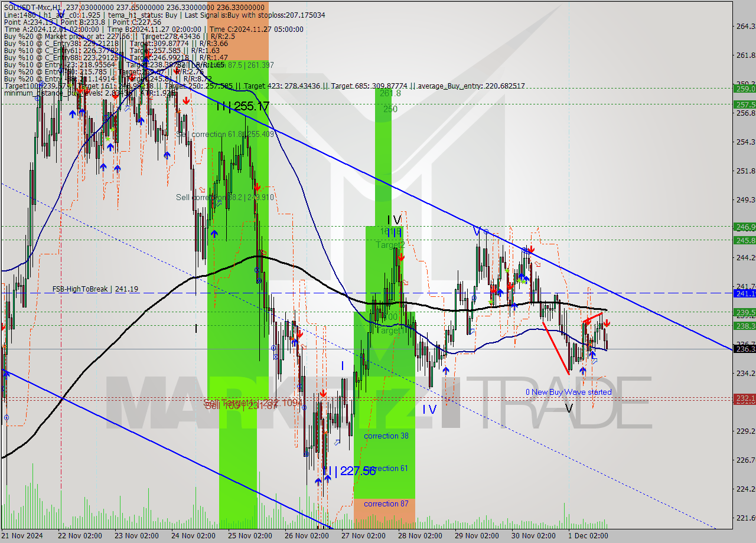The height and width of the screenshot is (543, 756).
Task: Click the green 245.8 price tag on axis
Action: click(x=744, y=240)
